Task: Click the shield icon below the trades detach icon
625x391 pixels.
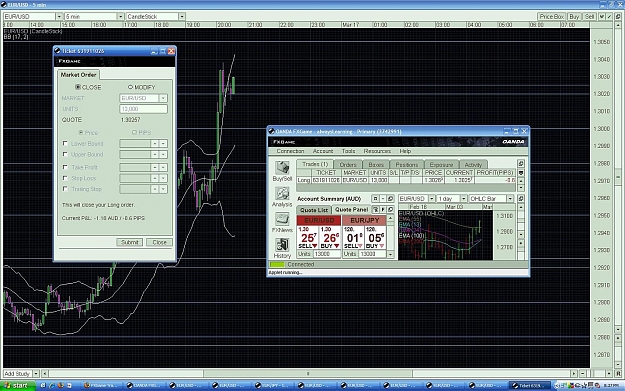Action: pyautogui.click(x=521, y=173)
